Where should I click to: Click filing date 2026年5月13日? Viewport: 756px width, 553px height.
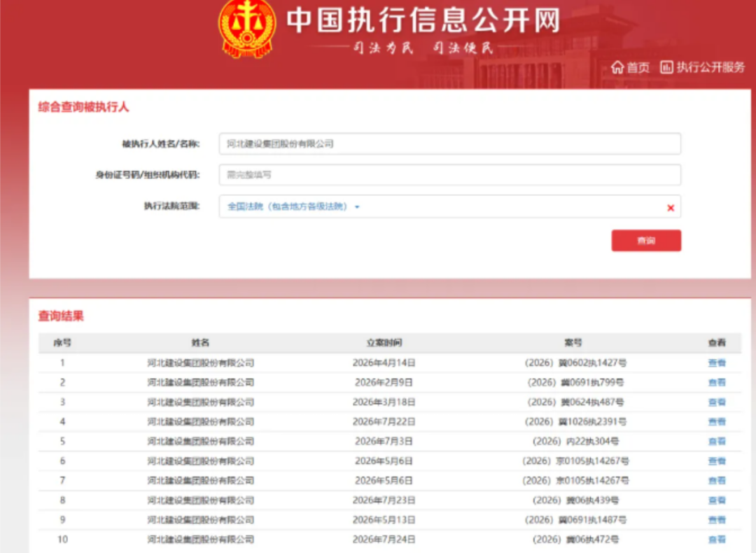(x=384, y=519)
